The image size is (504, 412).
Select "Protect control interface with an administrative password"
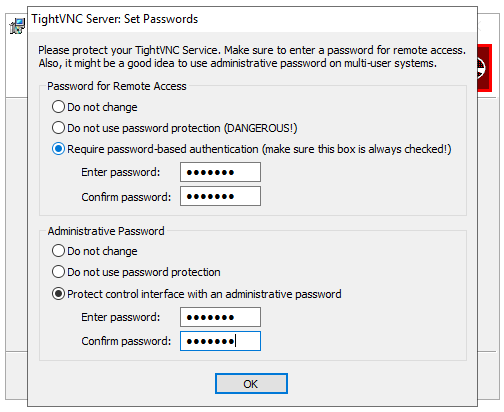tap(197, 294)
